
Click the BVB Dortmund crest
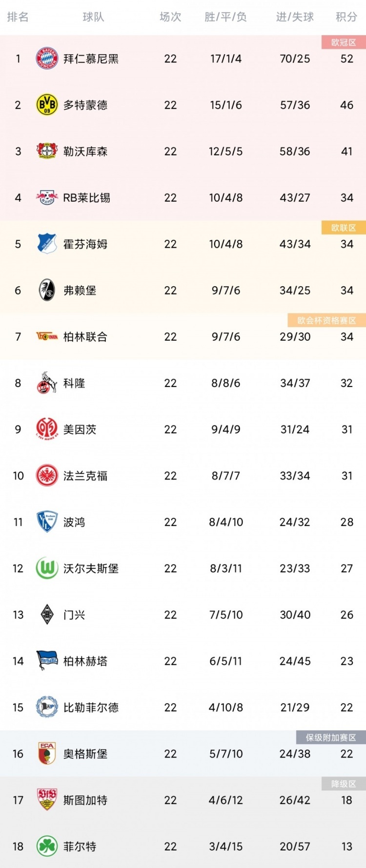coord(47,105)
